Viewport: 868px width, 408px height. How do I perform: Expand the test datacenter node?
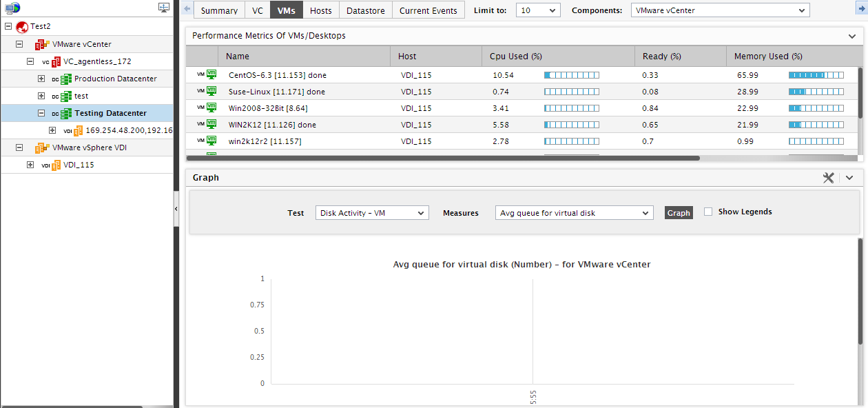click(x=41, y=96)
